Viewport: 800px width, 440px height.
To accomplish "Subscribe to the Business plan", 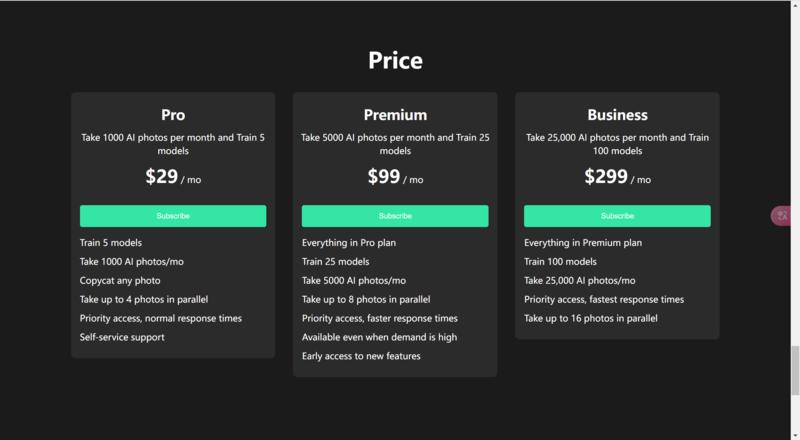I will coord(617,216).
